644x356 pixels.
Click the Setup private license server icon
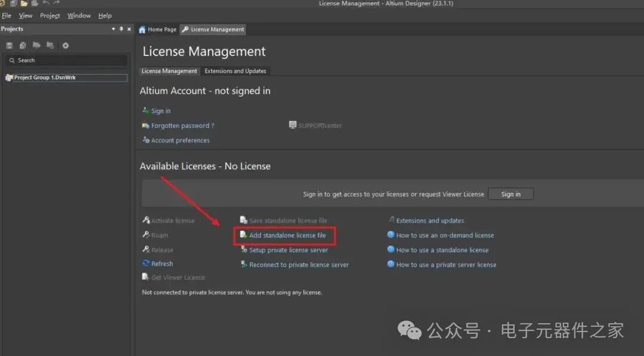coord(244,249)
